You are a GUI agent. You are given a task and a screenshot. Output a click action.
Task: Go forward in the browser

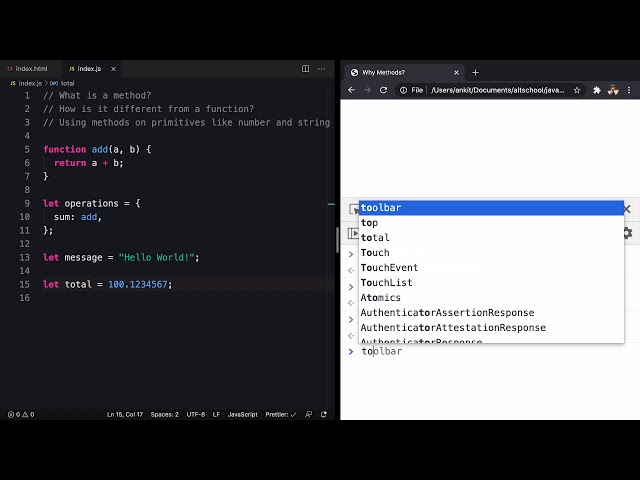367,90
